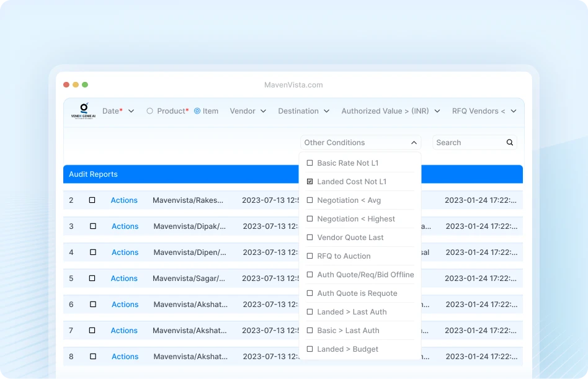Open the Vendor dropdown
The height and width of the screenshot is (379, 588).
tap(248, 111)
